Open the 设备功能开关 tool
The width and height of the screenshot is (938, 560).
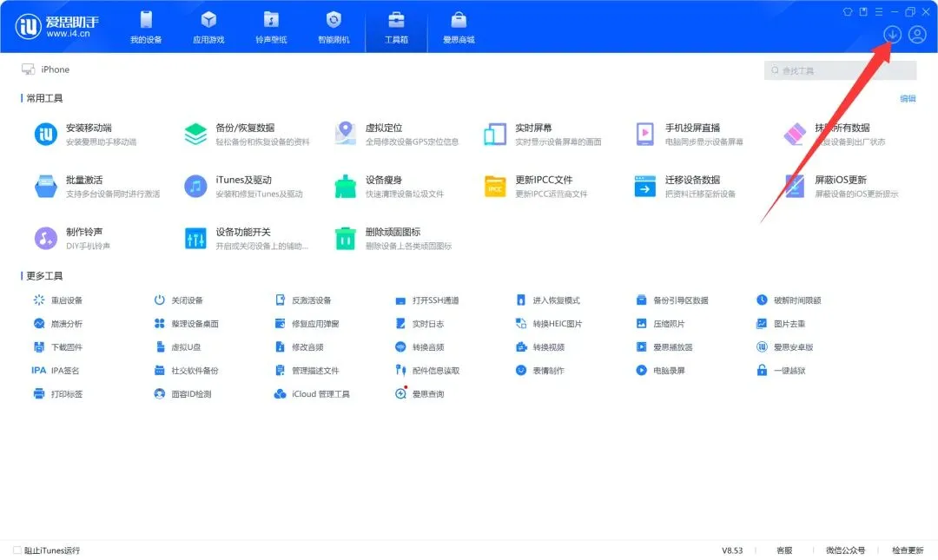pyautogui.click(x=246, y=238)
